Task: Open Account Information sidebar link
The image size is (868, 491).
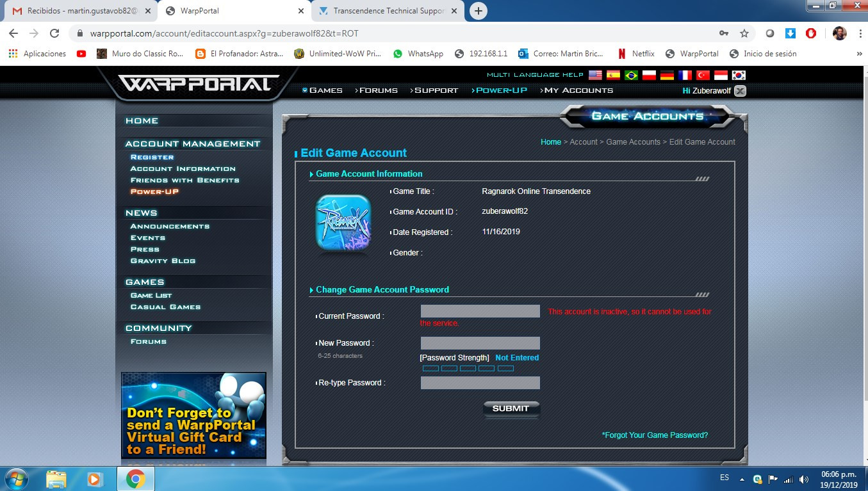Action: pos(183,168)
